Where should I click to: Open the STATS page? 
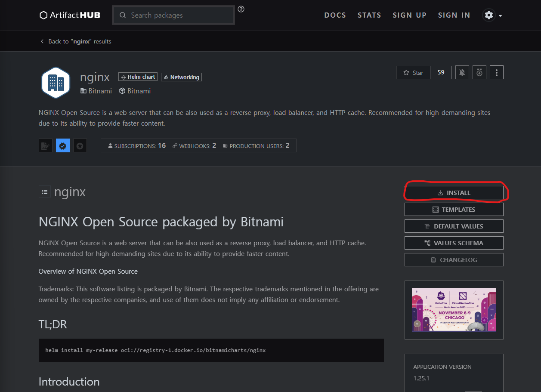click(x=369, y=15)
